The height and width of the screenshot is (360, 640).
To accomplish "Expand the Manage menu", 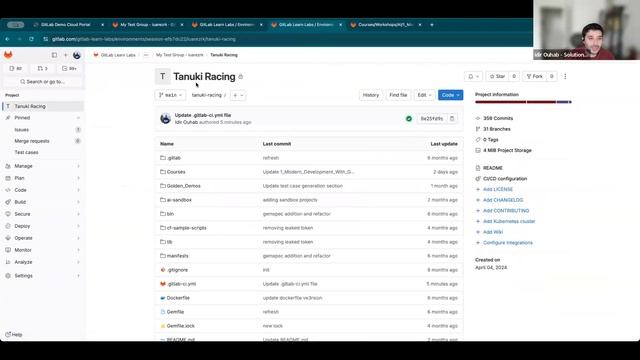I will click(43, 166).
